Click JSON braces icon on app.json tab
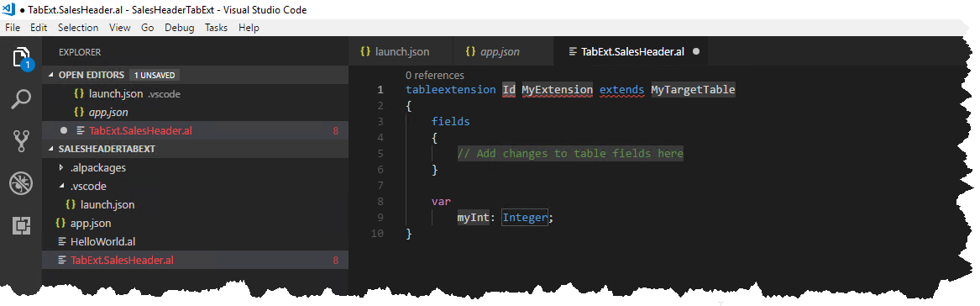980x306 pixels. [470, 52]
